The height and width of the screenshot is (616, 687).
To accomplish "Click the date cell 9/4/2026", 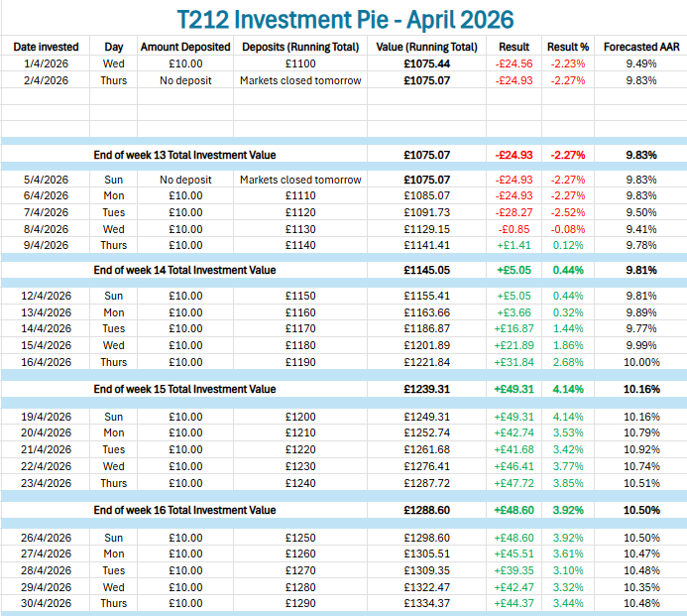I will [x=46, y=245].
